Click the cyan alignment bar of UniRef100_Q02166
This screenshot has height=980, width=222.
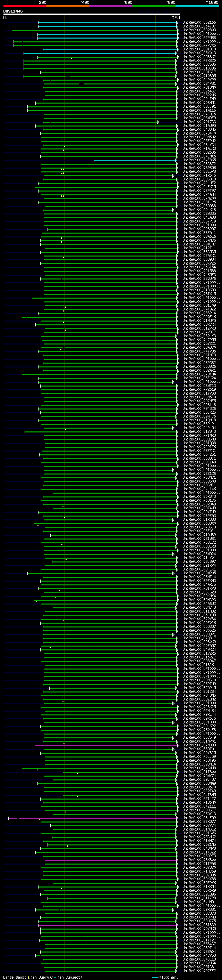click(x=108, y=23)
